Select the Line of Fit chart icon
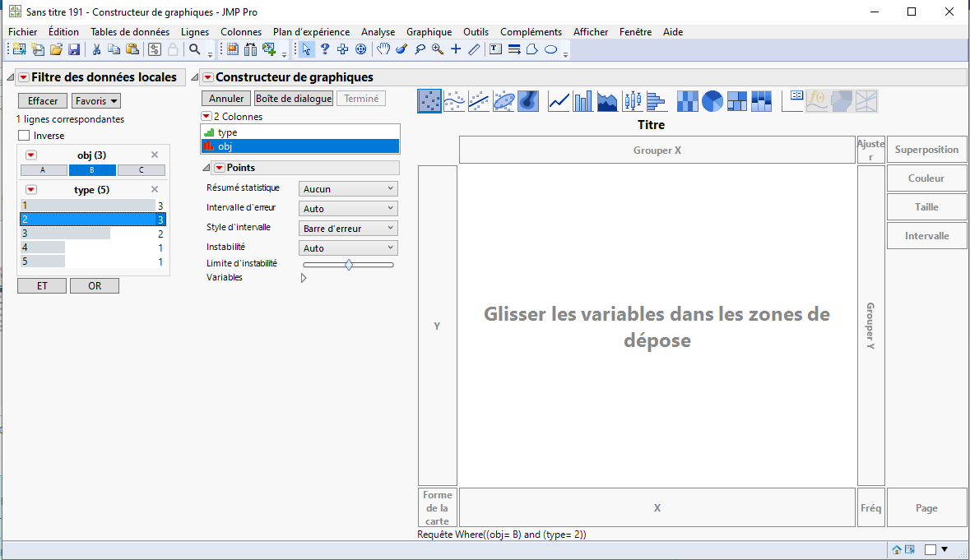 pos(479,101)
